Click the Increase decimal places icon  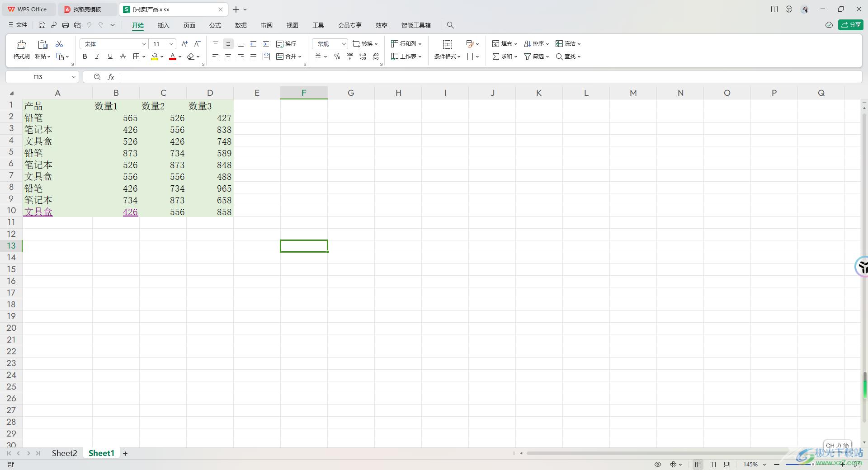coord(363,56)
